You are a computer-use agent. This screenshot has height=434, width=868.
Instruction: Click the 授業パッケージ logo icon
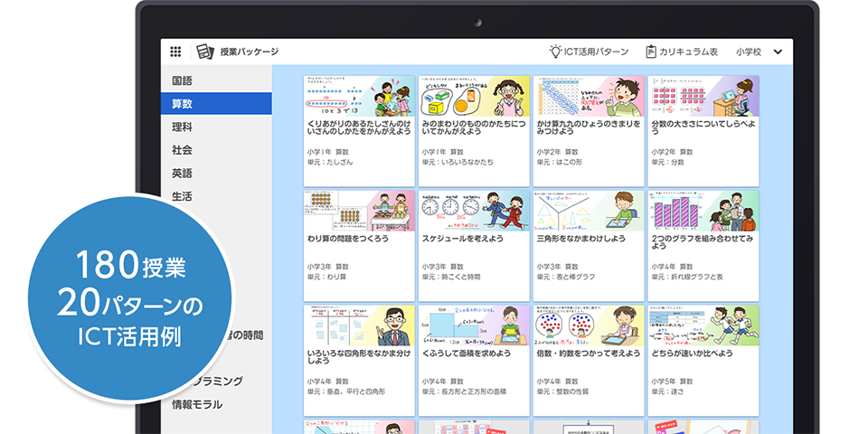(205, 52)
